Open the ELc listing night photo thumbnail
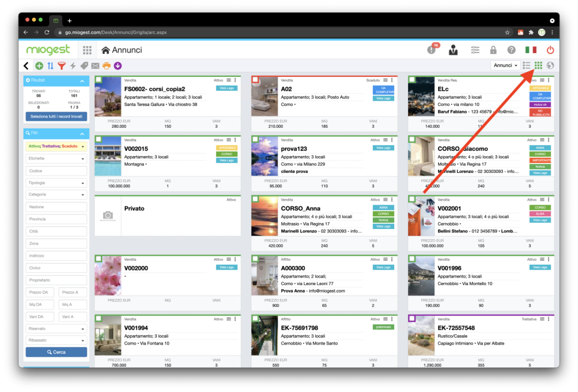The height and width of the screenshot is (392, 578). (x=421, y=97)
